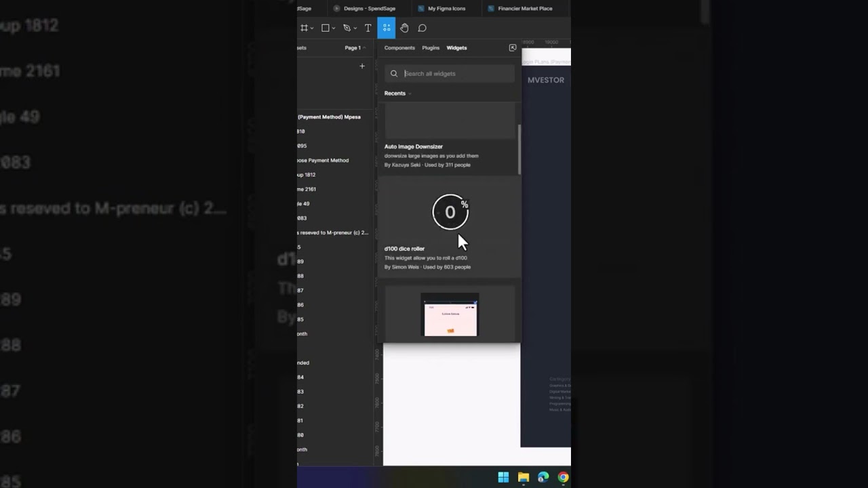Screen dimensions: 868x488
Task: Open the Financier Market Place tab
Action: 525,8
